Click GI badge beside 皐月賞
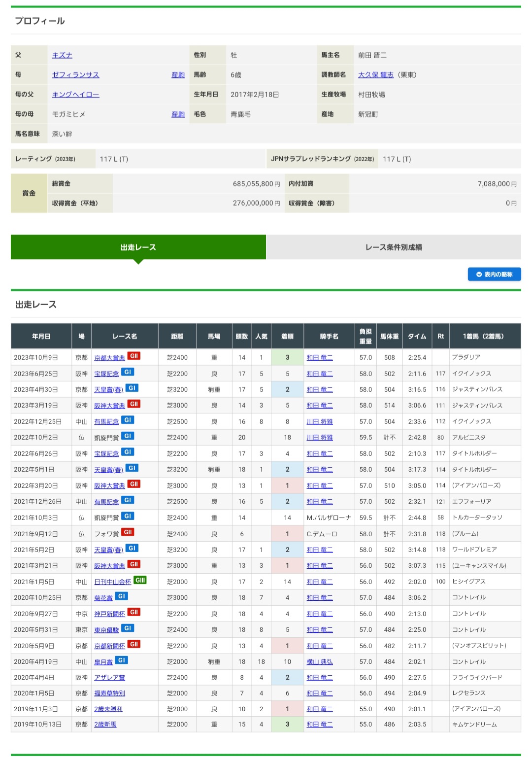 [x=122, y=660]
